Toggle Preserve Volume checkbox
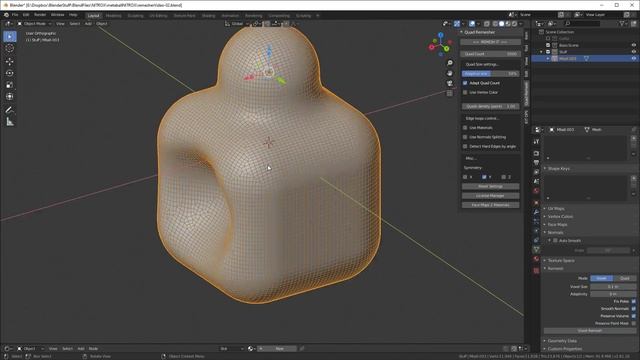The image size is (640, 360). 633,316
